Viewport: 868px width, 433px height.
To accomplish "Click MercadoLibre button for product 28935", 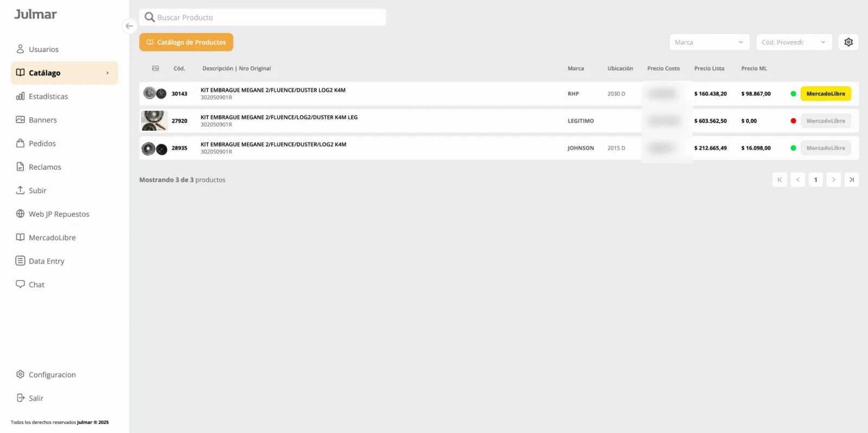I will click(826, 148).
